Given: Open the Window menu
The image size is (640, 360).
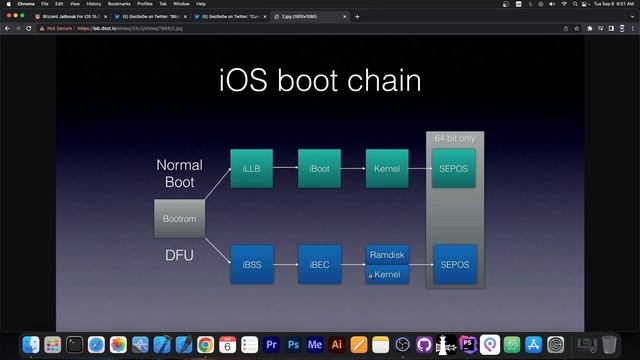Looking at the screenshot, I should click(x=181, y=4).
